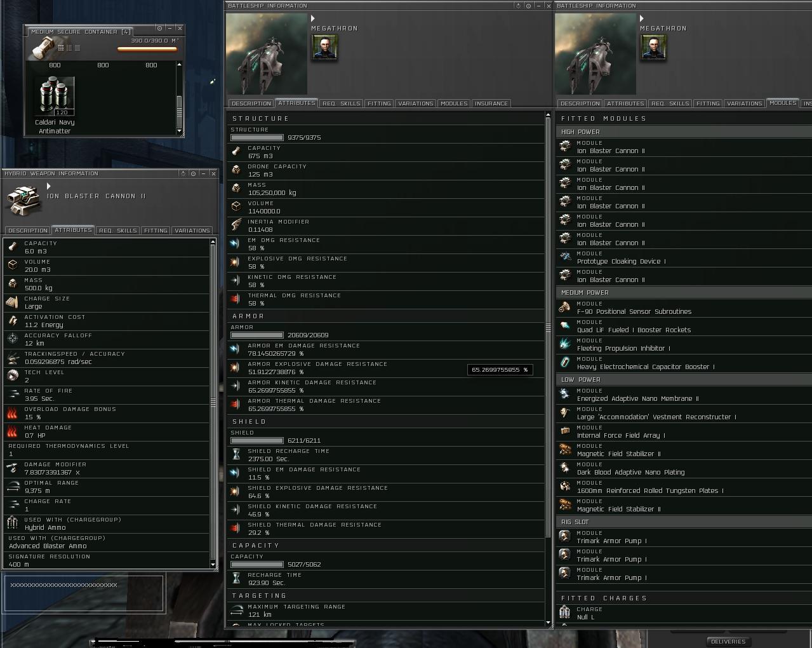Click the Structure 9375/9375 bar
812x648 pixels.
point(257,137)
